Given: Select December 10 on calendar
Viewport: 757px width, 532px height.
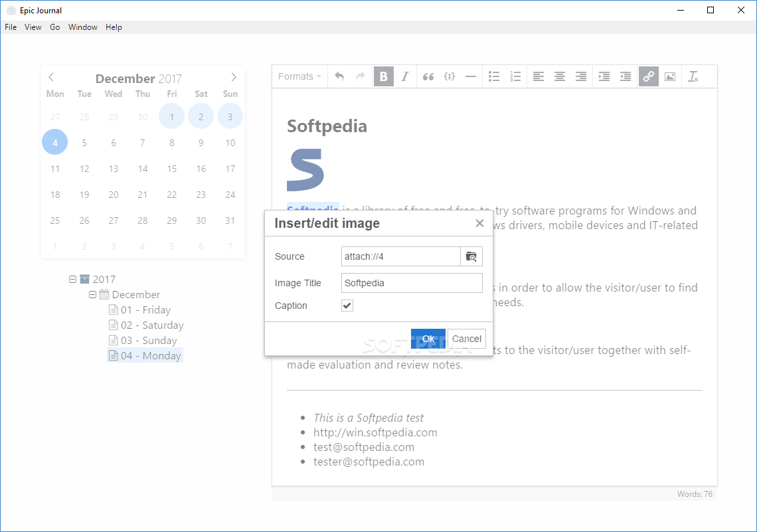Looking at the screenshot, I should (230, 142).
